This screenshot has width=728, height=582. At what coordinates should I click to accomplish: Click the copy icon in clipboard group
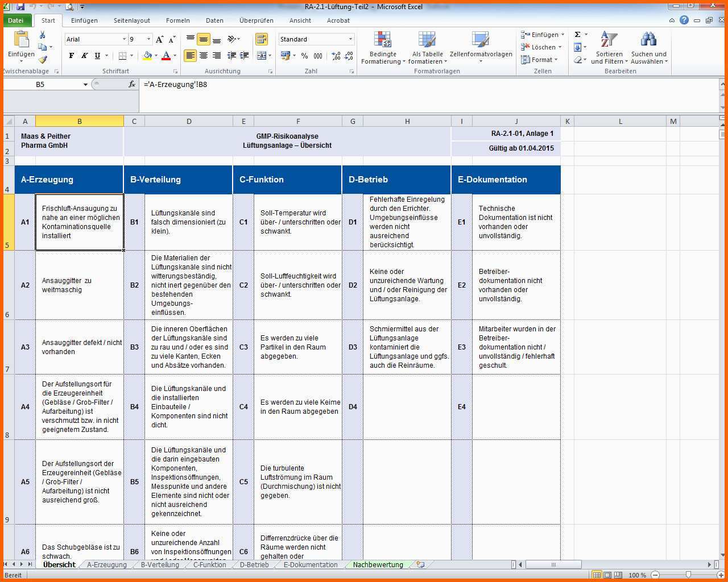(x=43, y=47)
